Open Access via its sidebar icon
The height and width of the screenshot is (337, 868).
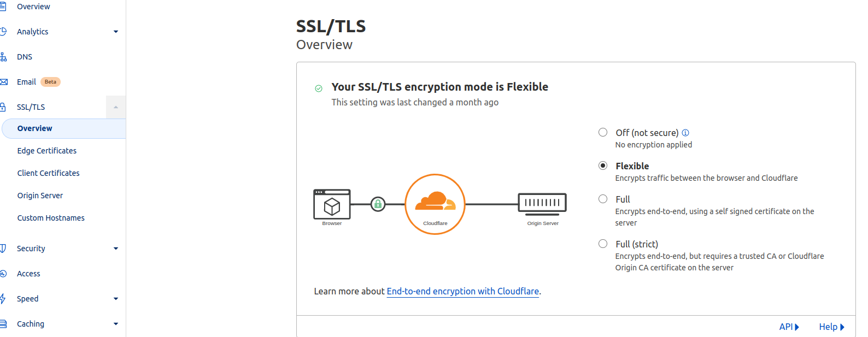click(4, 273)
